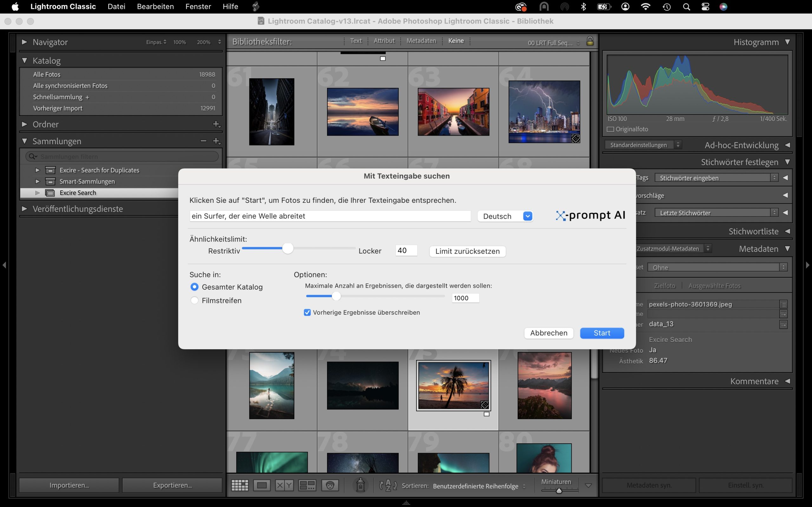Click the filter lock icon
The width and height of the screenshot is (812, 507).
[x=590, y=41]
